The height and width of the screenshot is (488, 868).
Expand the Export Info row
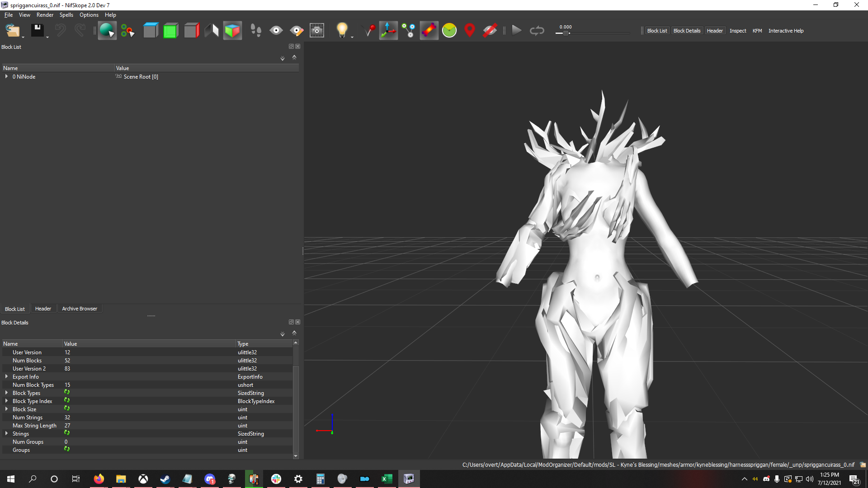tap(6, 376)
